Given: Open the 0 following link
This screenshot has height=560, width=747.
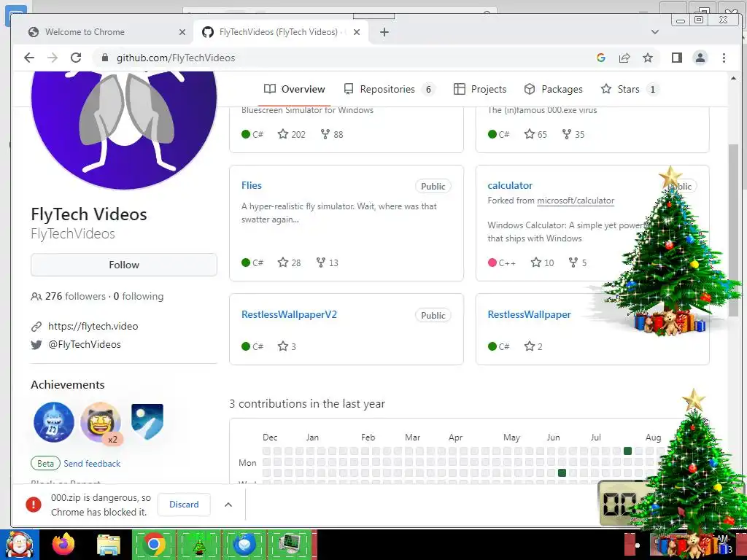Looking at the screenshot, I should pos(138,296).
